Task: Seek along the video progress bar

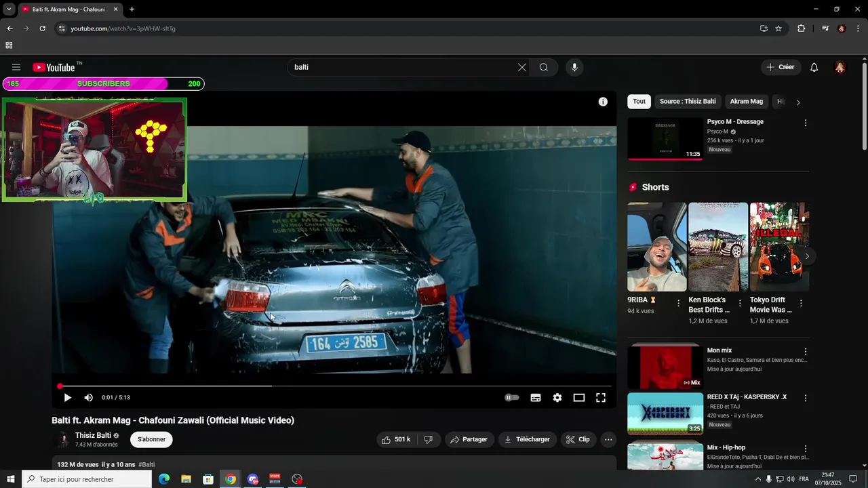Action: [335, 386]
